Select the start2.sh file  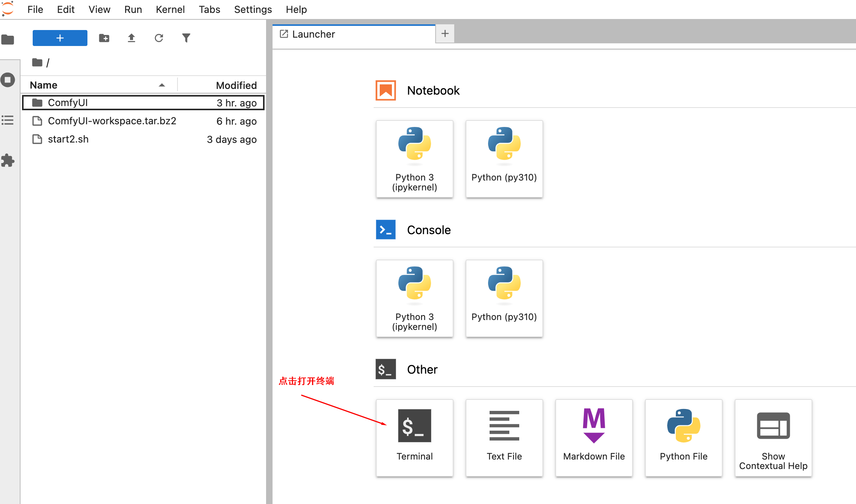point(143,139)
